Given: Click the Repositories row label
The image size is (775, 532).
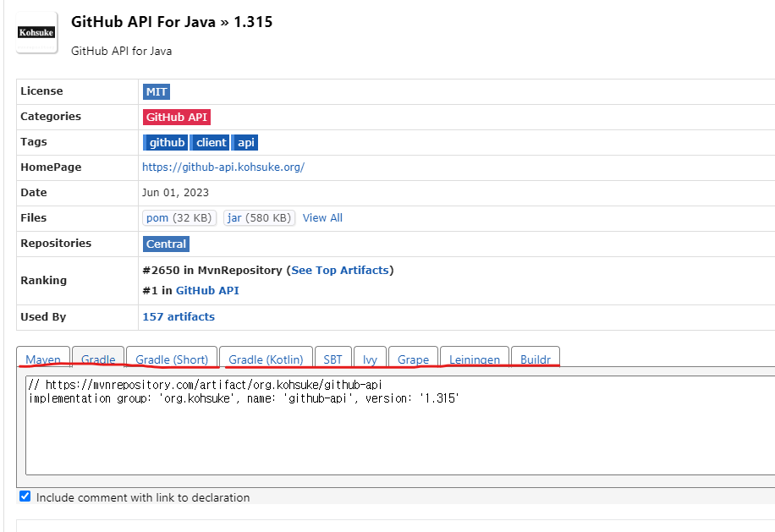Looking at the screenshot, I should 56,243.
